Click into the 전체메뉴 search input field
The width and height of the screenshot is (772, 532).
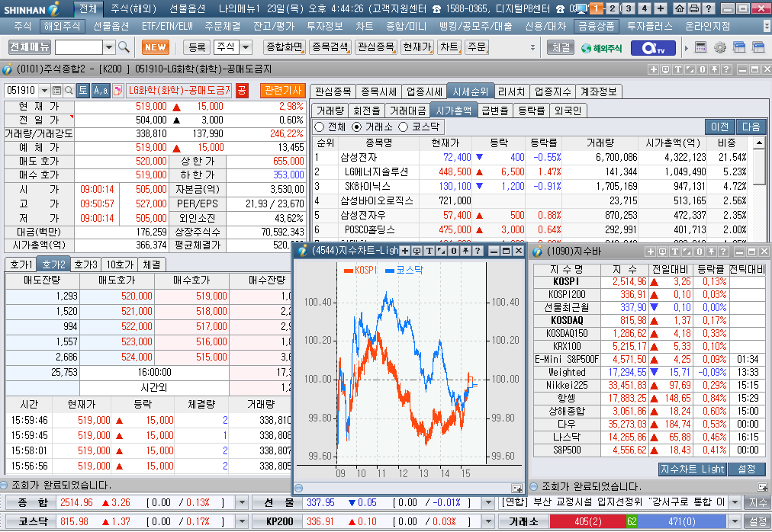click(x=79, y=47)
